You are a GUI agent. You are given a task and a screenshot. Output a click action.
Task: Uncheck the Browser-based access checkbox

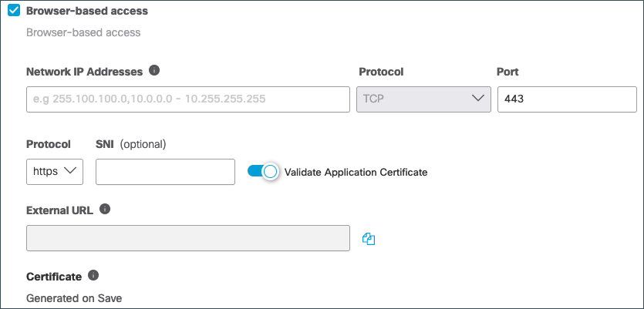pyautogui.click(x=14, y=11)
